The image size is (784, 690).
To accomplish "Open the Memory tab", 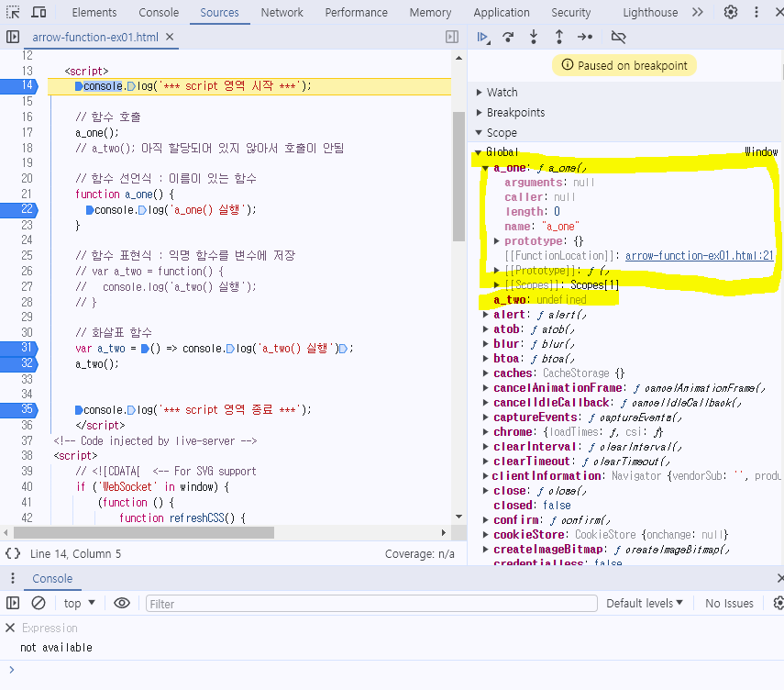I will click(x=430, y=12).
